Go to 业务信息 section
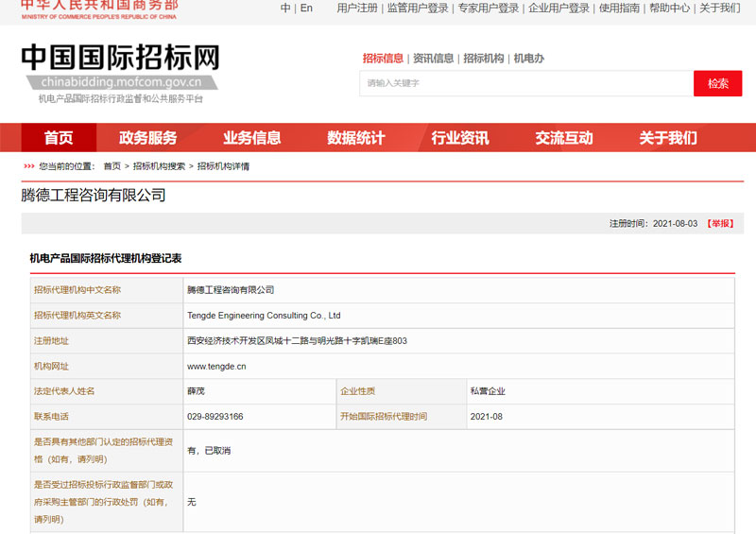This screenshot has width=756, height=534. tap(252, 138)
